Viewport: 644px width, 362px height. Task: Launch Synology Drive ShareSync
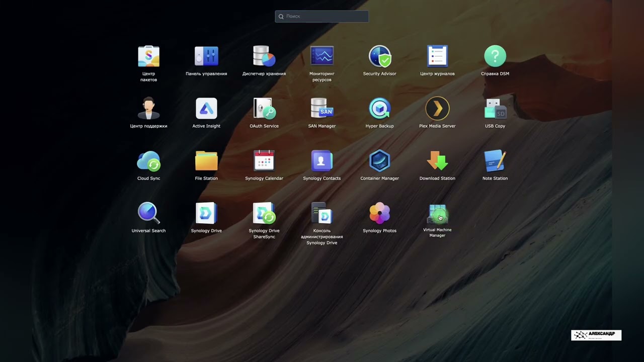tap(264, 213)
